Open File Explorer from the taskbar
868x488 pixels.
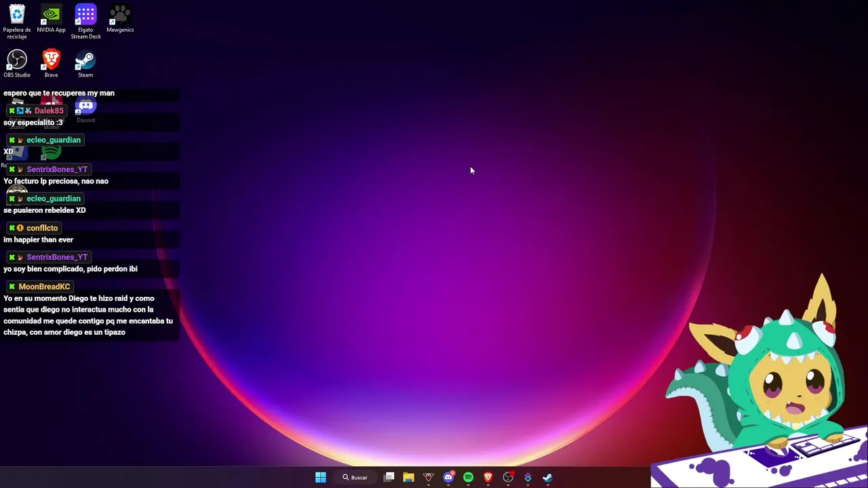coord(408,477)
